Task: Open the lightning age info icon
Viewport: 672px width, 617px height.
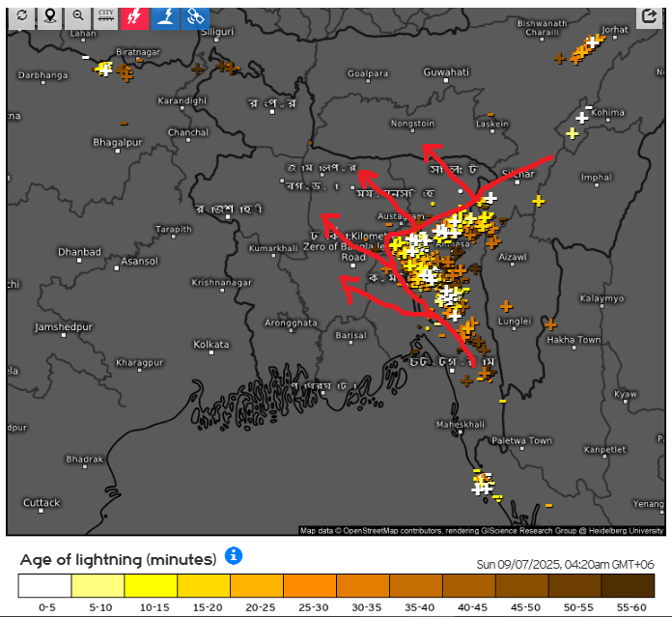Action: point(233,556)
